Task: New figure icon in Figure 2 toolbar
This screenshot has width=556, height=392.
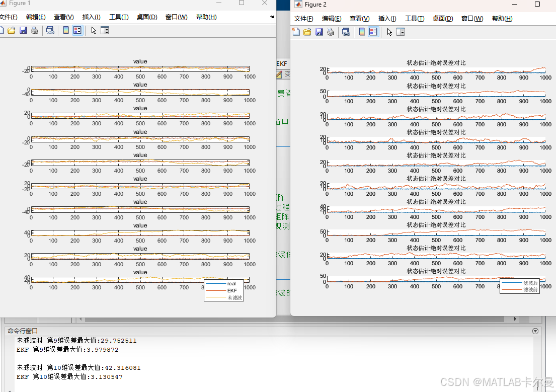Action: tap(296, 32)
